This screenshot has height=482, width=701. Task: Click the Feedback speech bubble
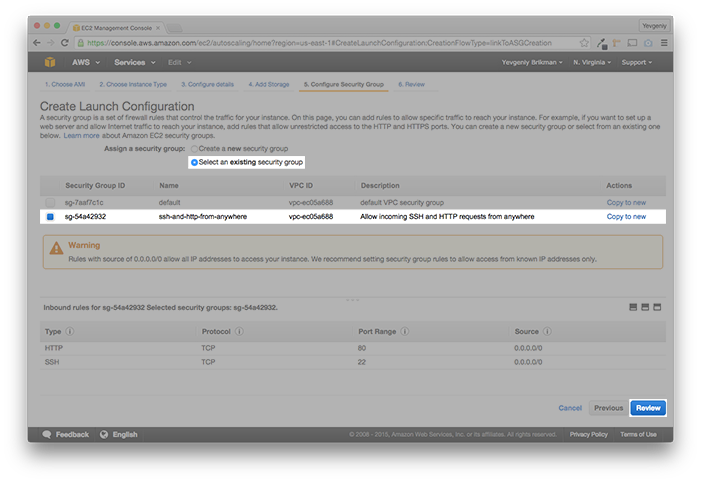click(46, 434)
